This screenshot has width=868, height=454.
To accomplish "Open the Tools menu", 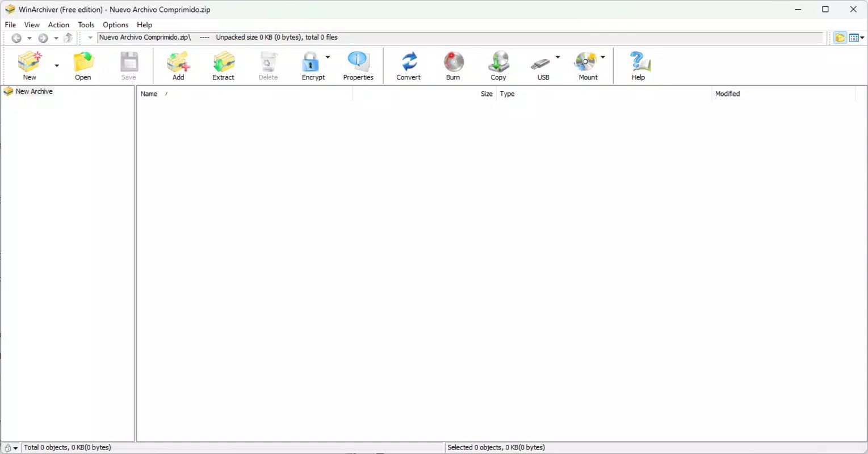I will click(86, 25).
